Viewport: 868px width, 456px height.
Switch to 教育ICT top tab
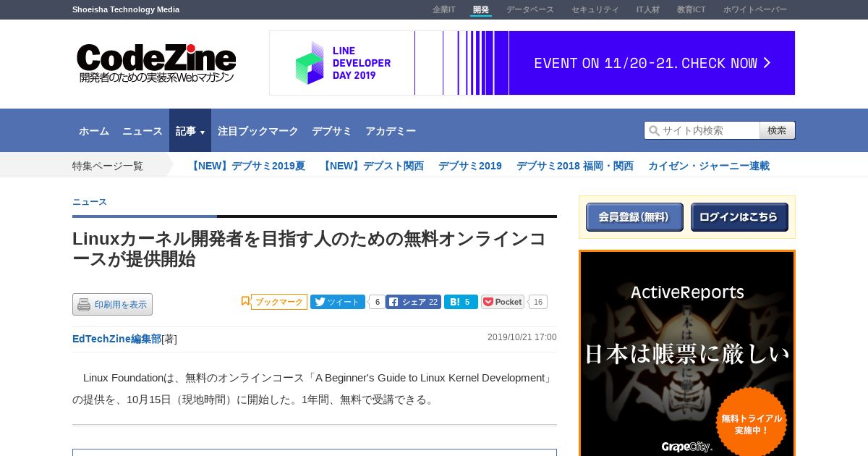pyautogui.click(x=692, y=9)
